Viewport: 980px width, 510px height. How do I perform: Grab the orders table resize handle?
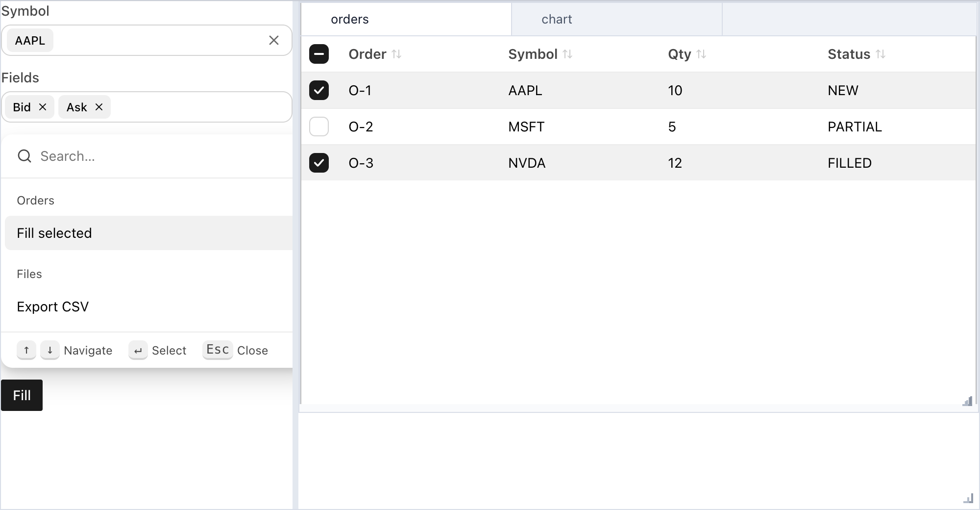968,401
